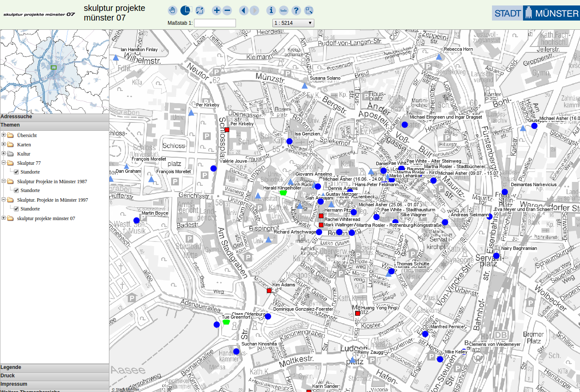Click the skulptur projekte münster 07 logo
Viewport: 580px width, 392px height.
click(39, 14)
